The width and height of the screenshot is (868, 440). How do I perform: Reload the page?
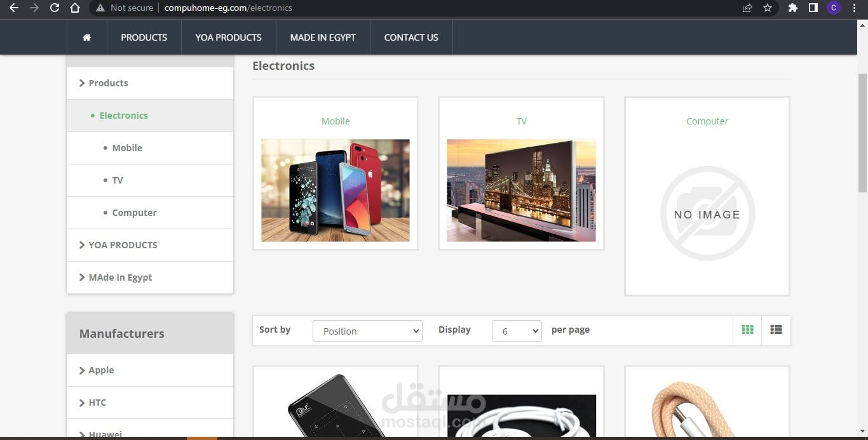55,8
